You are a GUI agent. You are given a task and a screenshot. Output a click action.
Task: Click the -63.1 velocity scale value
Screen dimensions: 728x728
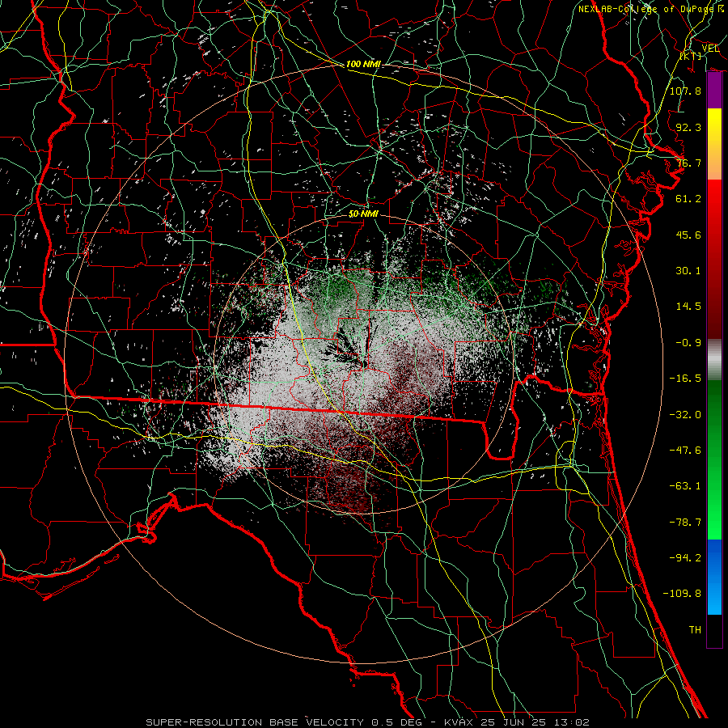[x=685, y=486]
